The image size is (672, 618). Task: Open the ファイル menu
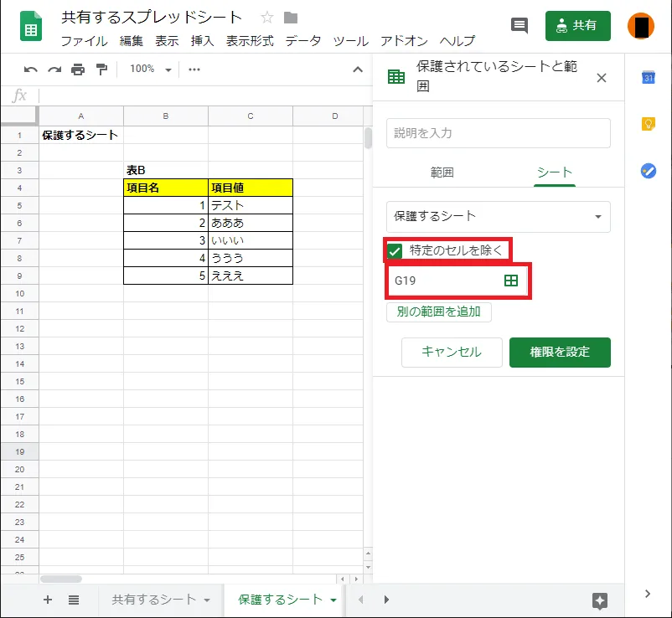pos(84,41)
